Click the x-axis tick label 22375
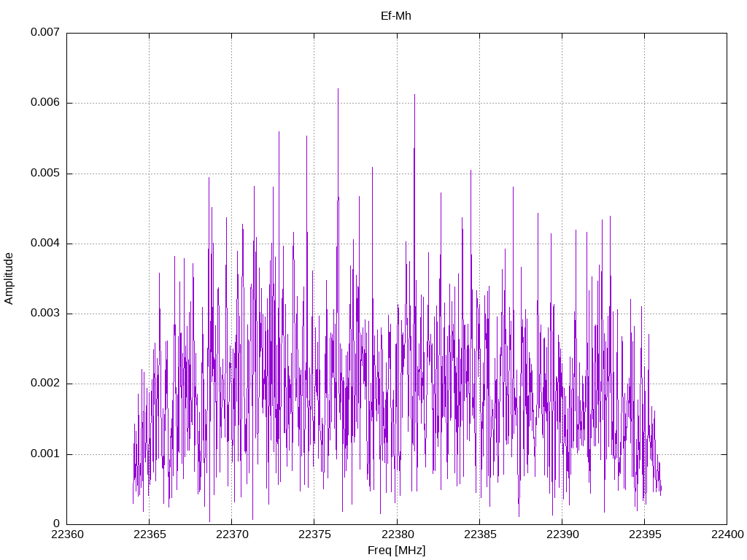747x560 pixels. coord(314,534)
